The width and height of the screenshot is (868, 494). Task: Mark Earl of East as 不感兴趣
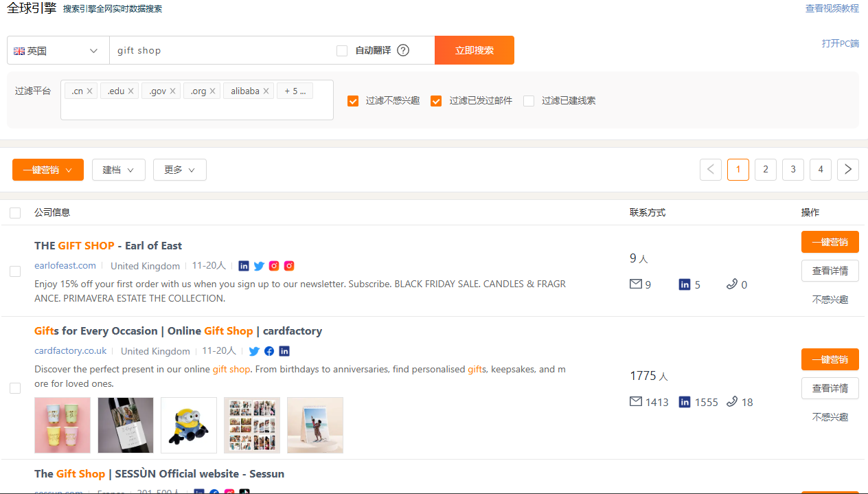tap(830, 300)
